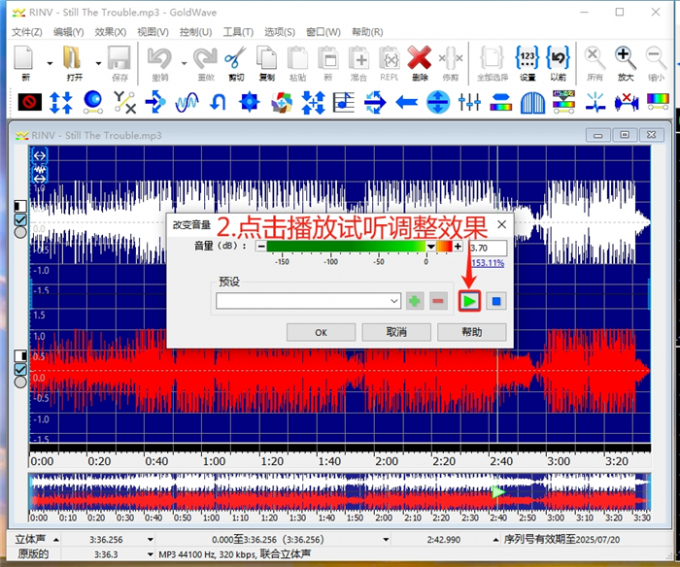Viewport: 680px width, 567px height.
Task: Click the Select All icon
Action: point(492,58)
